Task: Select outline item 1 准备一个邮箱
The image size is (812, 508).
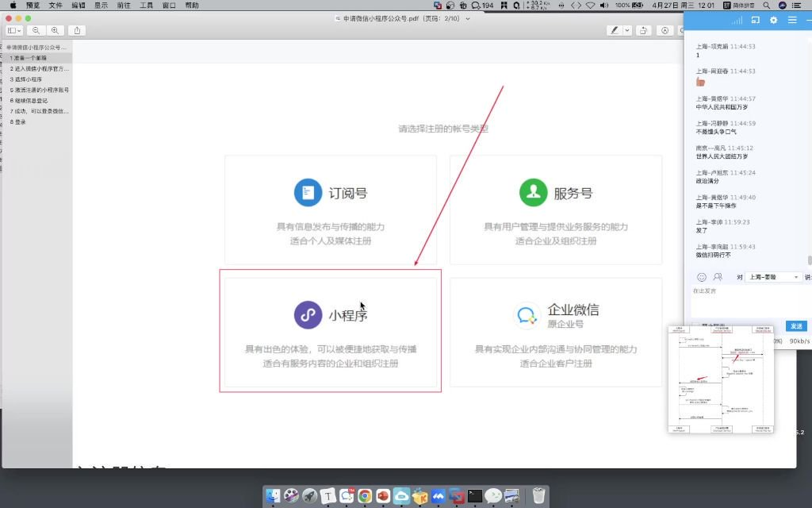Action: pyautogui.click(x=37, y=58)
